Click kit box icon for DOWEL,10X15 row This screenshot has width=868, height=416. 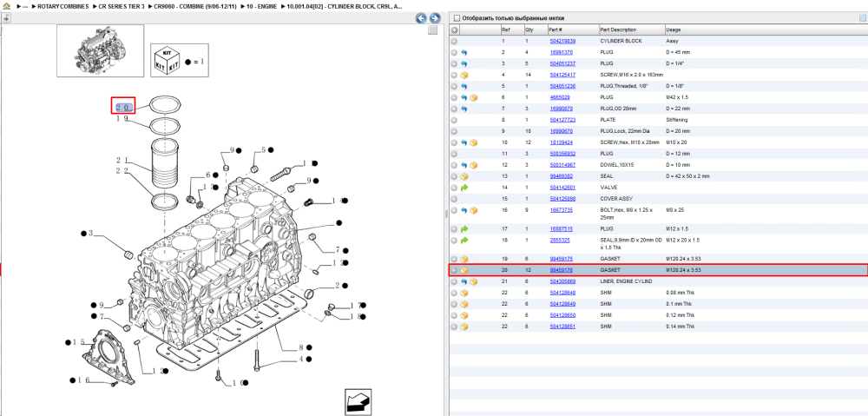tap(473, 165)
